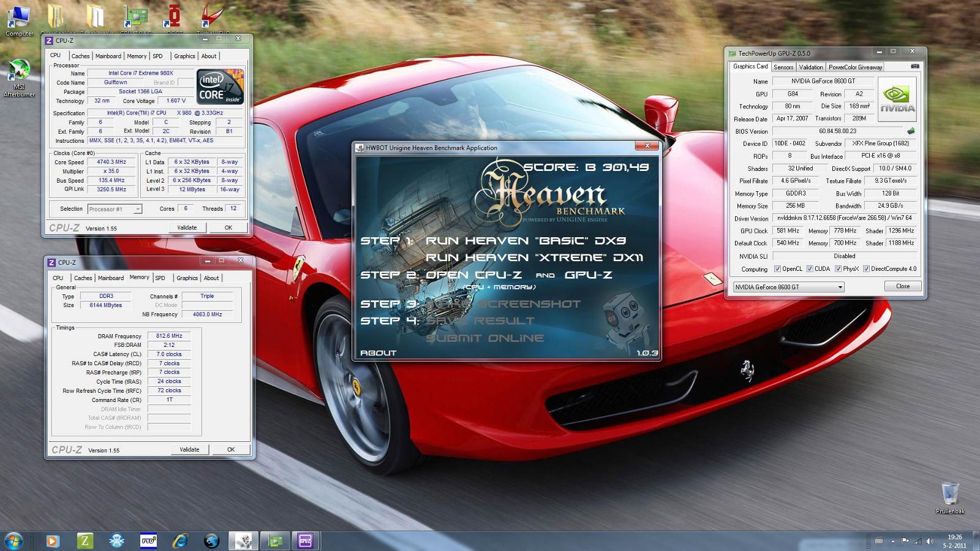Click Close button in GPU-Z
The image size is (980, 551).
point(903,286)
